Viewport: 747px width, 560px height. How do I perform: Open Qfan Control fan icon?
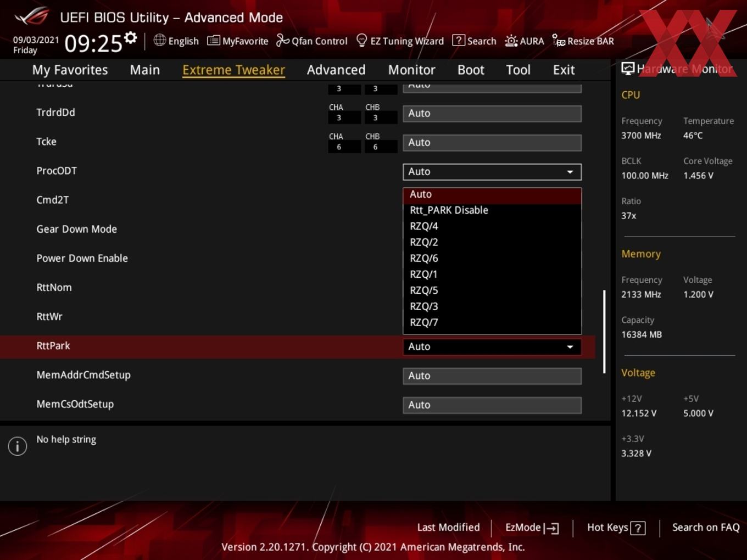tap(282, 40)
